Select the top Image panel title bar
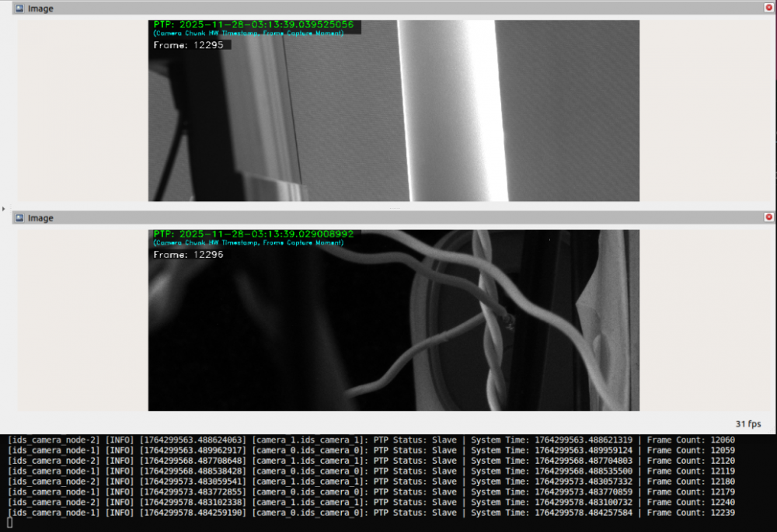Viewport: 777px width, 532px height. (388, 9)
